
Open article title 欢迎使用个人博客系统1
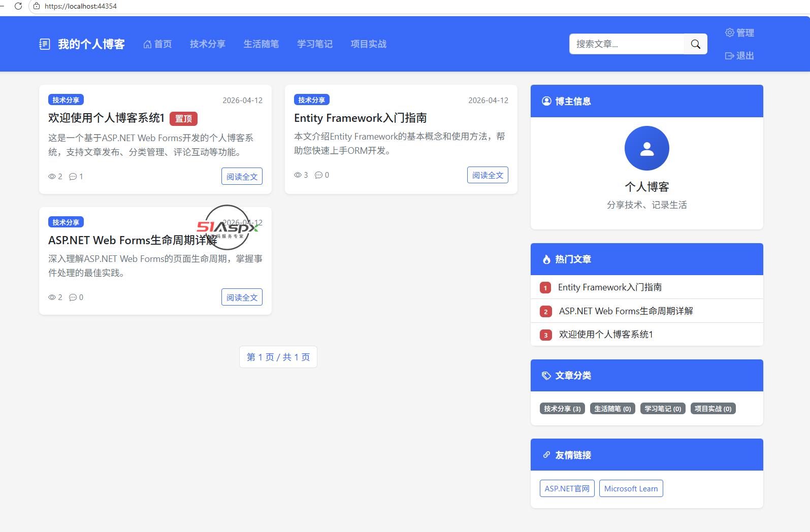pyautogui.click(x=106, y=118)
